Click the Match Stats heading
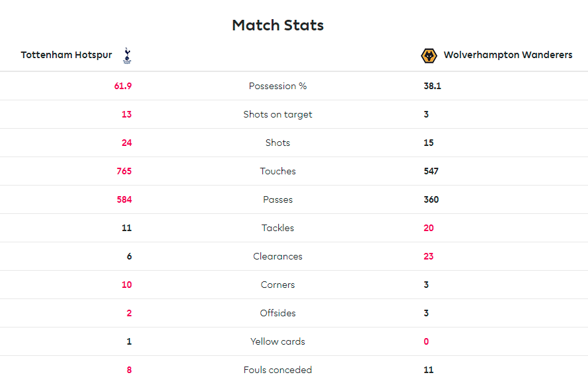The height and width of the screenshot is (381, 588). (x=277, y=26)
